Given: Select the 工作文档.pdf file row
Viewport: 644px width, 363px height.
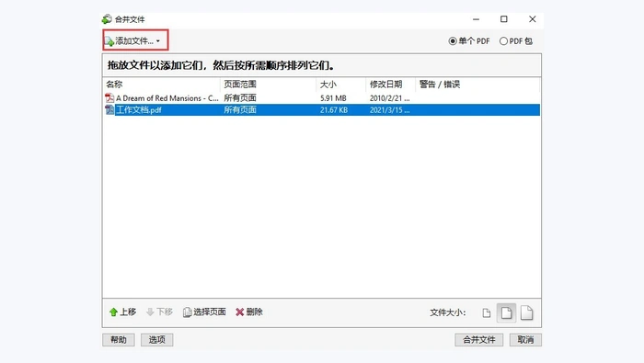Looking at the screenshot, I should coord(322,110).
